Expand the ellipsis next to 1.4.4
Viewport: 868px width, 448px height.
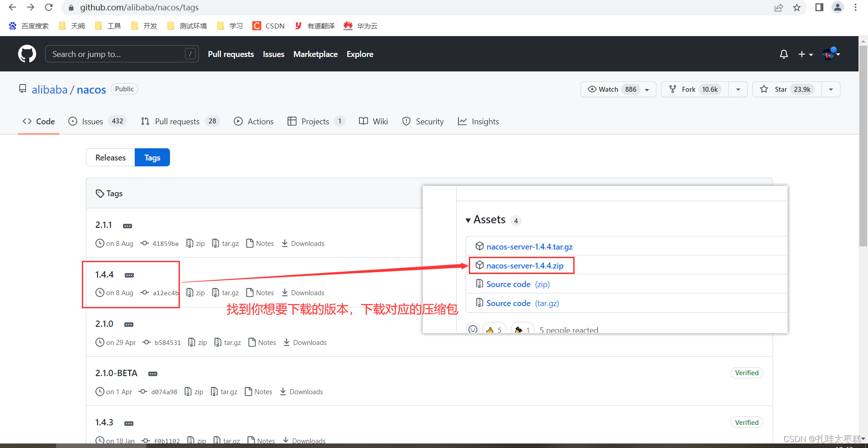[129, 275]
